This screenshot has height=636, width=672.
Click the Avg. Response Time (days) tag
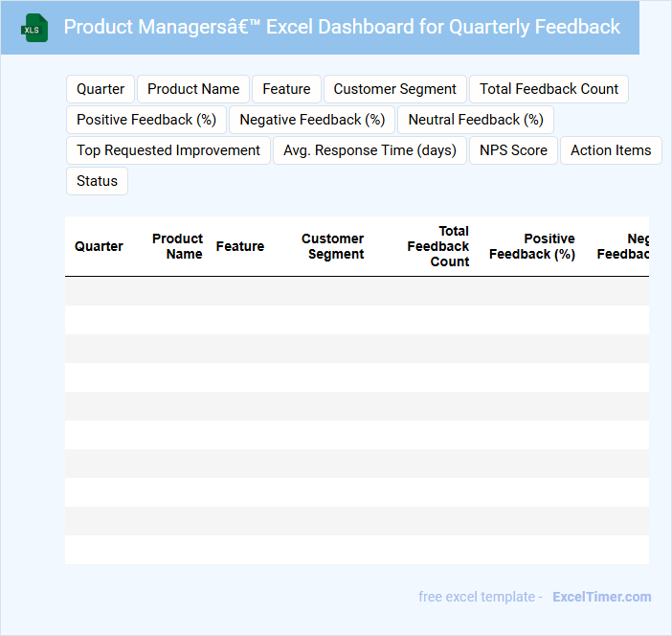[370, 150]
